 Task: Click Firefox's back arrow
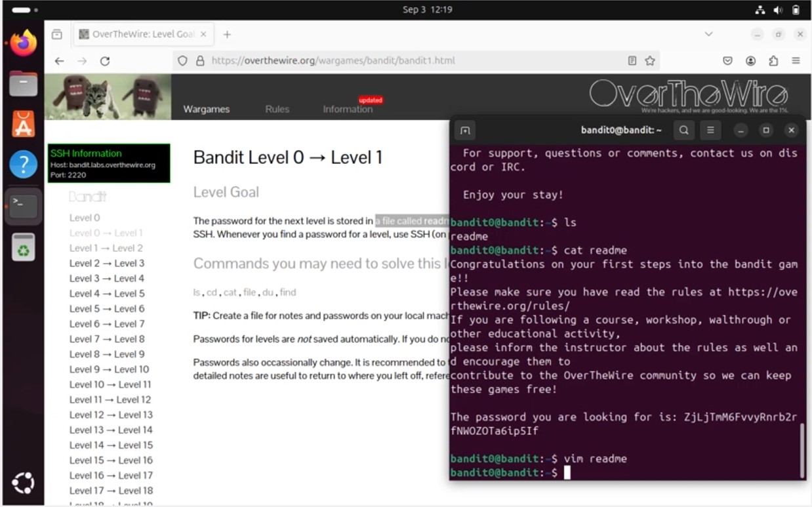pyautogui.click(x=59, y=61)
